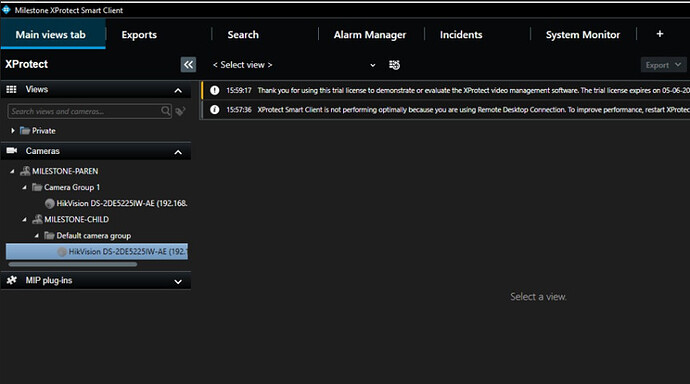The height and width of the screenshot is (384, 690).
Task: Click the Milestone XProtect logo icon
Action: [x=6, y=10]
